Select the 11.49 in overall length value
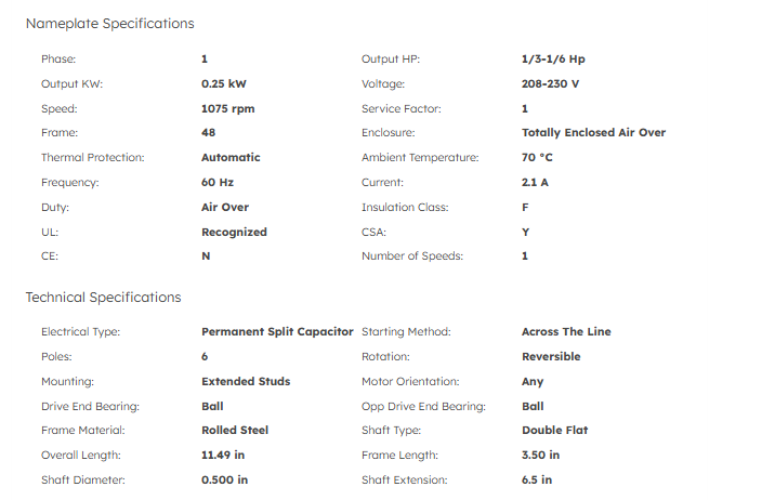 tap(224, 455)
